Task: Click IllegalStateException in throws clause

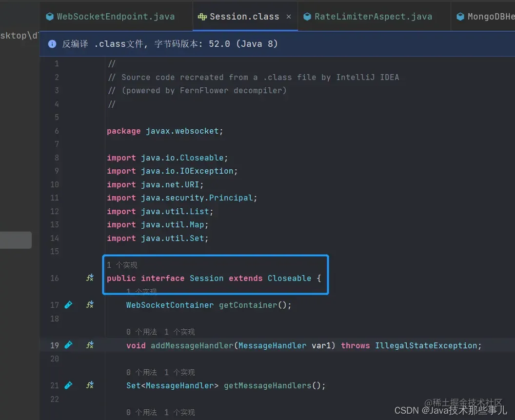Action: pyautogui.click(x=426, y=345)
